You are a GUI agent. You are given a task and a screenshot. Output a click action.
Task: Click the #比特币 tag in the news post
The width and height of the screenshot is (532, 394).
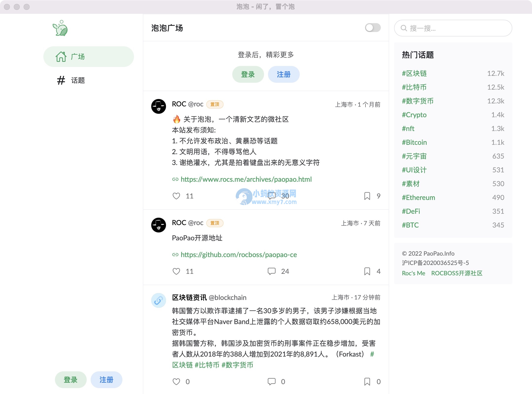(x=207, y=365)
